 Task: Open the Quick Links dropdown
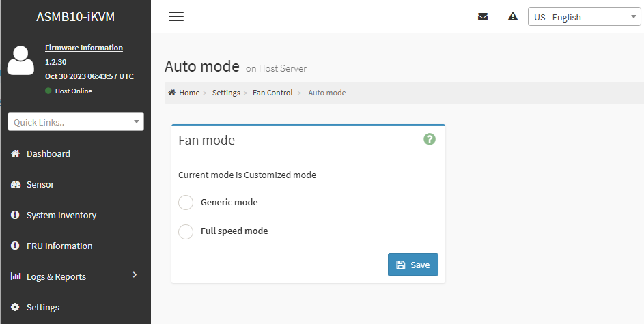point(76,122)
